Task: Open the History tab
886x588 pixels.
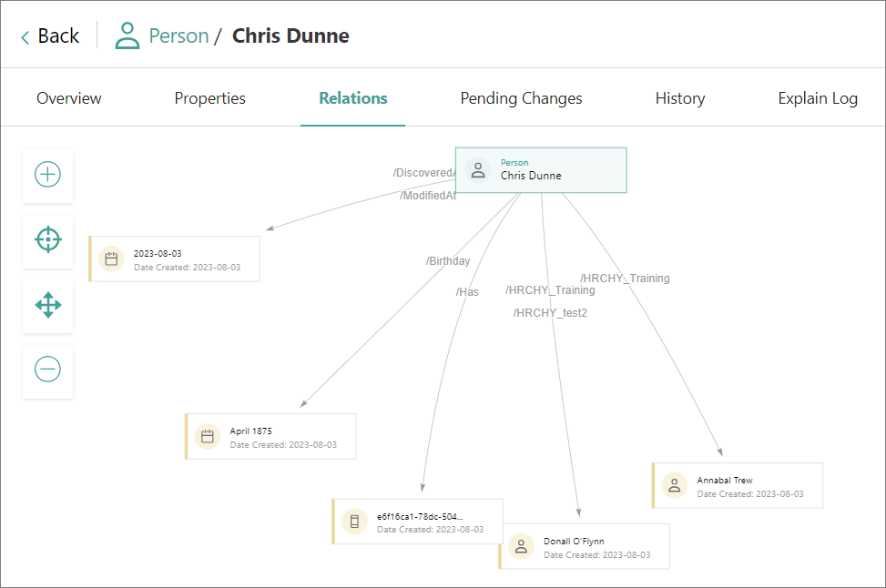Action: [679, 98]
